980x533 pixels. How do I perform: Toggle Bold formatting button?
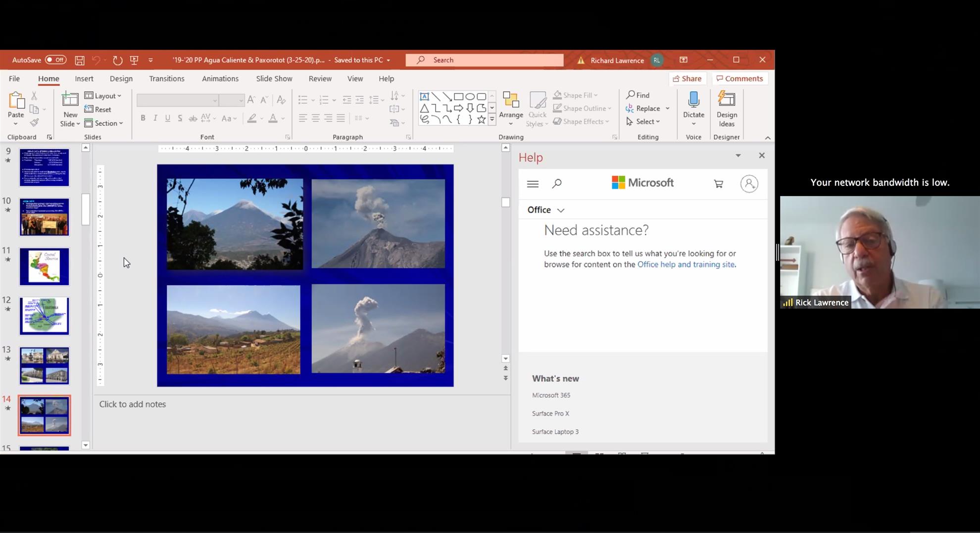coord(143,118)
